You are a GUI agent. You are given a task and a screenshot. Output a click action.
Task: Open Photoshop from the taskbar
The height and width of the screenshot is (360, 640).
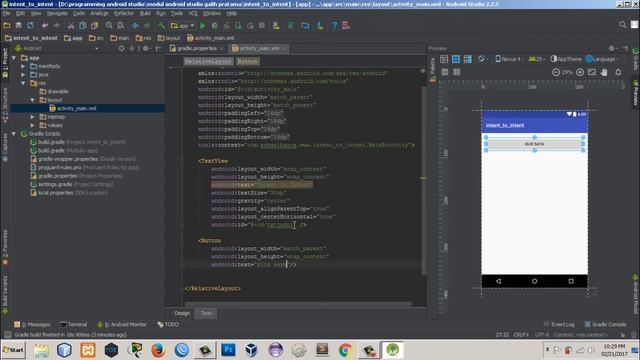coord(228,350)
